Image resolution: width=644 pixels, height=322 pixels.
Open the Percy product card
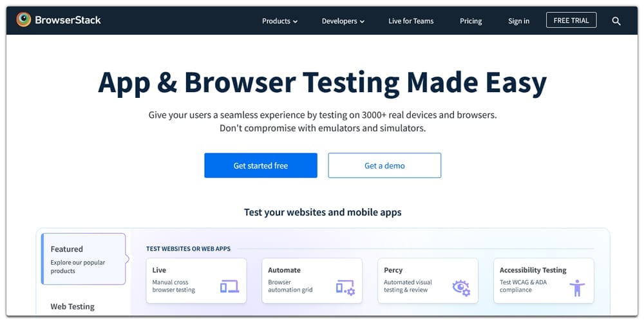(428, 281)
